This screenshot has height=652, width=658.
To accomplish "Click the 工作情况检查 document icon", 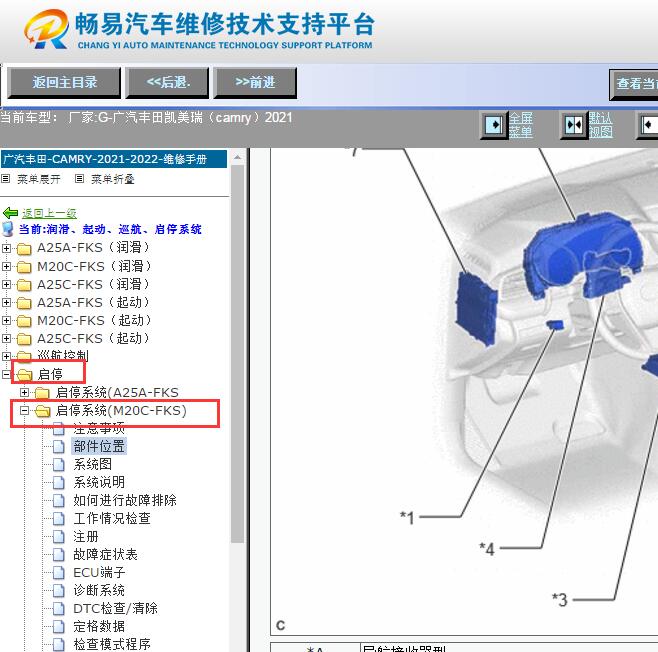I will (59, 519).
